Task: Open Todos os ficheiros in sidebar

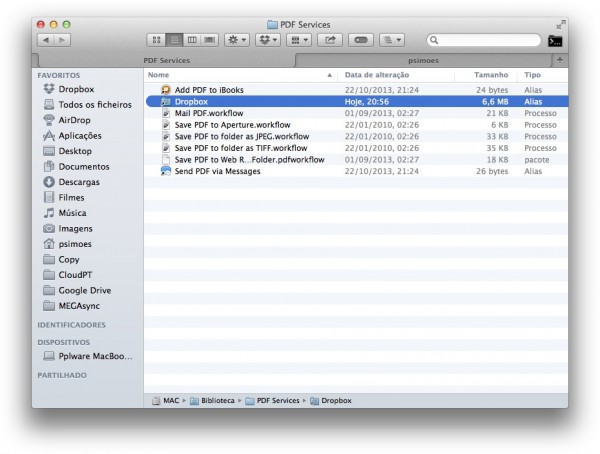Action: coord(88,105)
